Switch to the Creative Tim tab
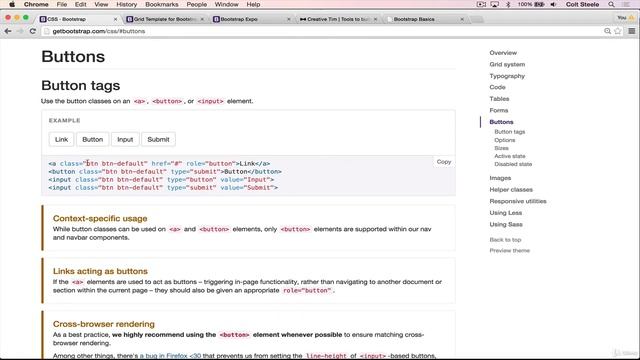The width and height of the screenshot is (640, 360). point(338,19)
